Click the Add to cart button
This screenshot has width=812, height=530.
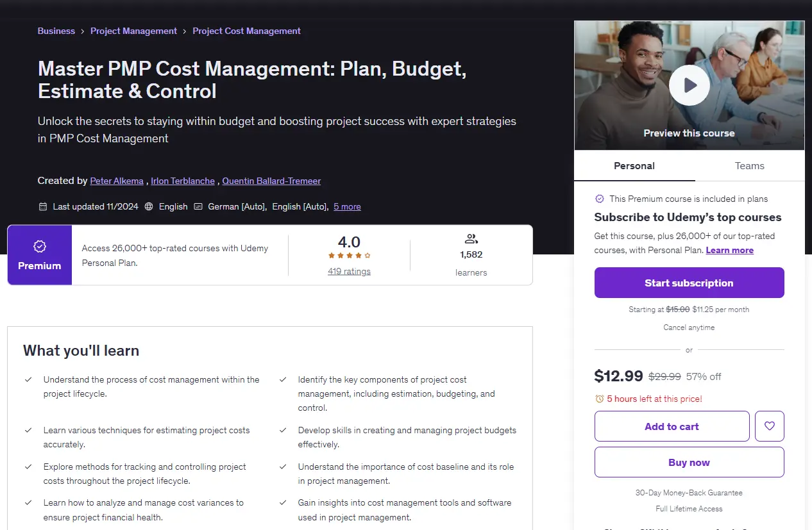(672, 426)
